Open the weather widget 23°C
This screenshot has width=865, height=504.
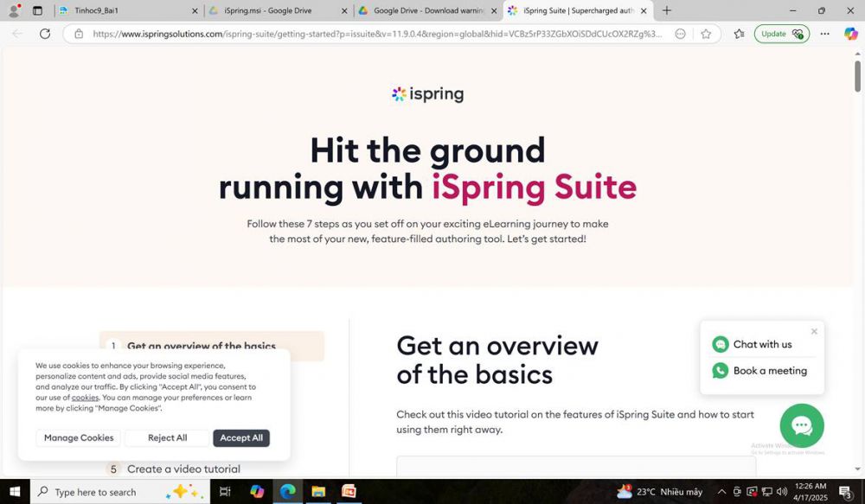click(660, 491)
